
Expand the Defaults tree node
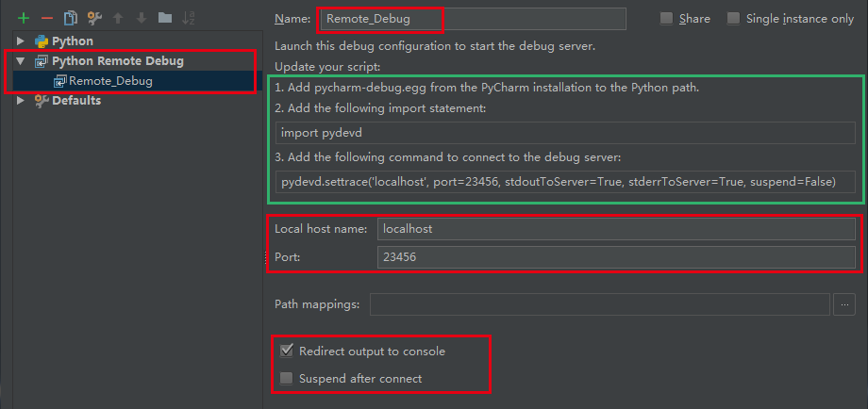pyautogui.click(x=21, y=101)
